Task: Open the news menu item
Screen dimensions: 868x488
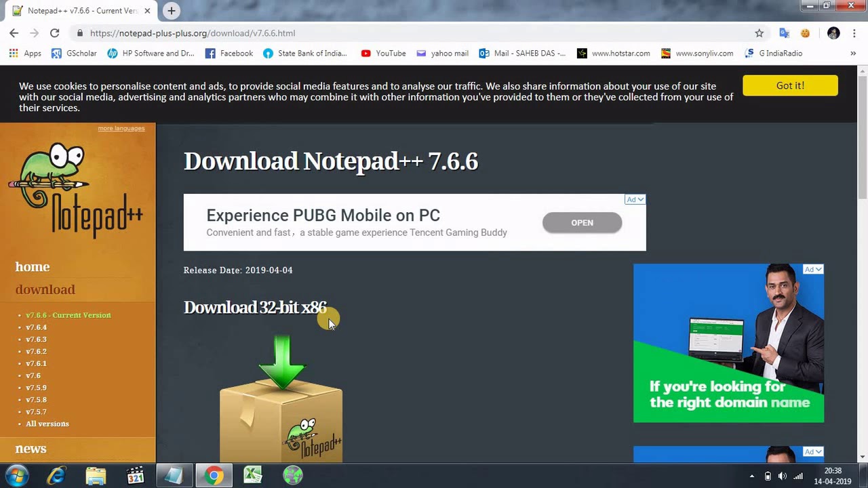Action: (31, 449)
